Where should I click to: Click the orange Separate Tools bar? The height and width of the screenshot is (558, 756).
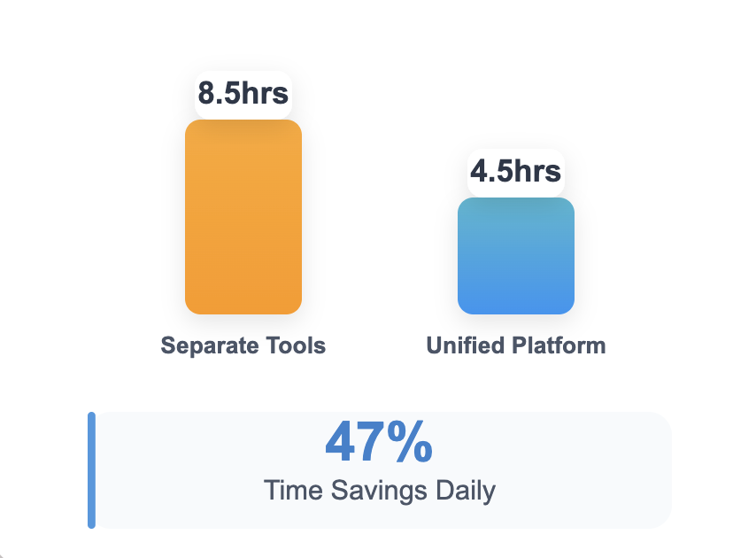243,217
